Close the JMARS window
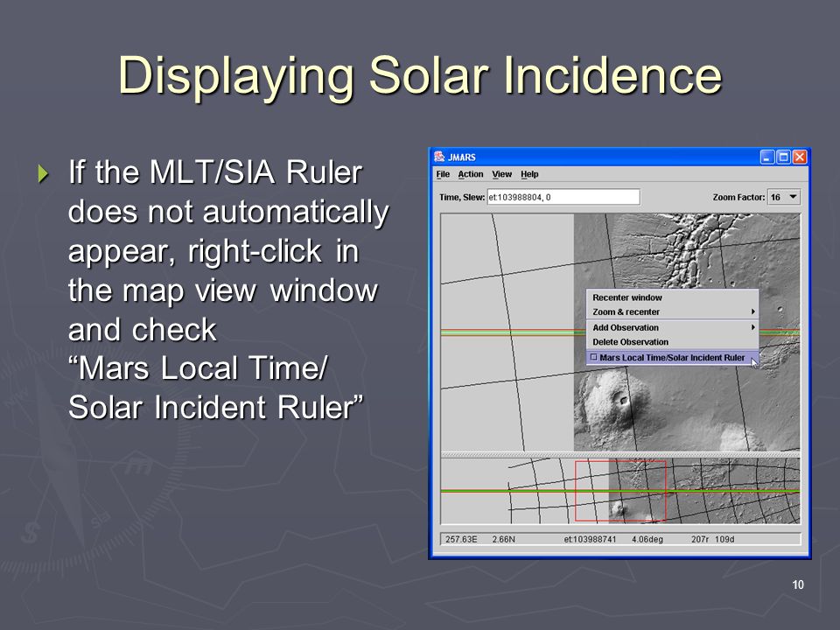Viewport: 840px width, 630px height. pos(799,157)
